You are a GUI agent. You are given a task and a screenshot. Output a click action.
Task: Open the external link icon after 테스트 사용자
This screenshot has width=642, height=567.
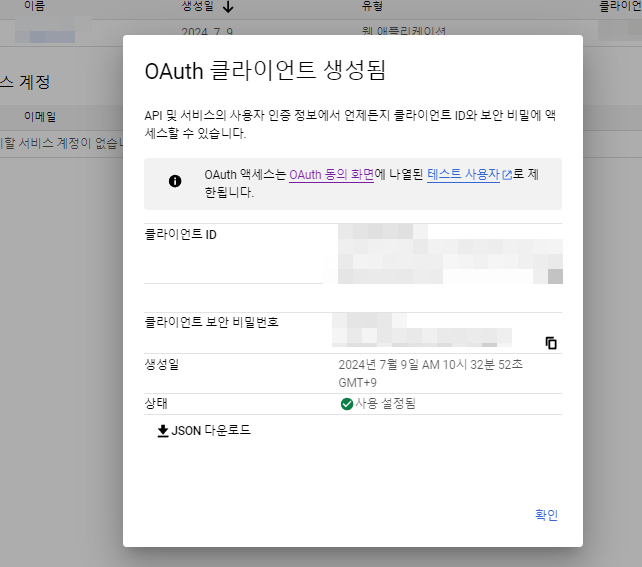click(x=507, y=175)
